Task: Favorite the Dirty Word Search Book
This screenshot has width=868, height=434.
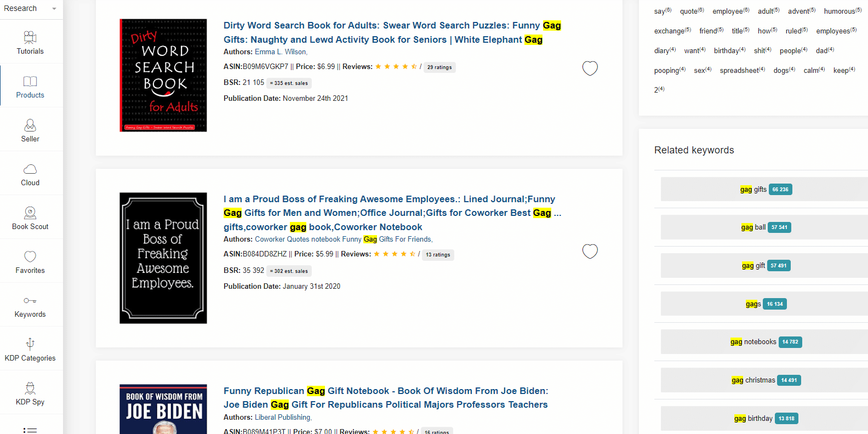Action: coord(590,68)
